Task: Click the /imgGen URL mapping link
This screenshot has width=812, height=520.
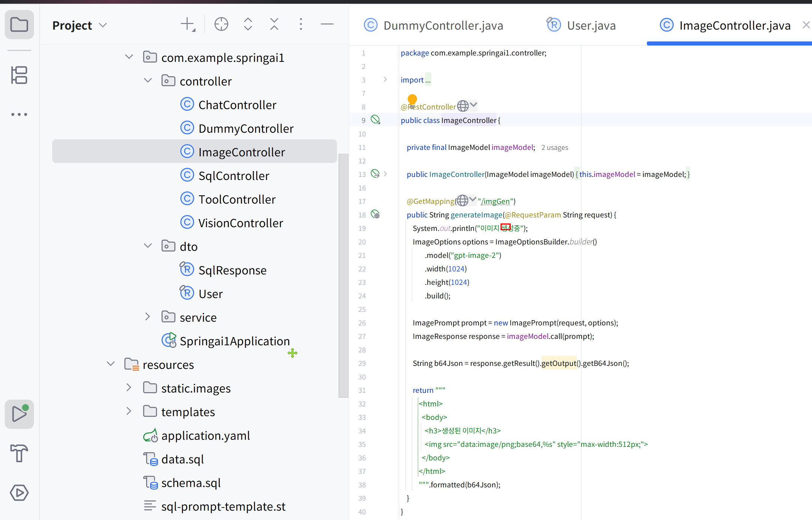Action: (495, 201)
